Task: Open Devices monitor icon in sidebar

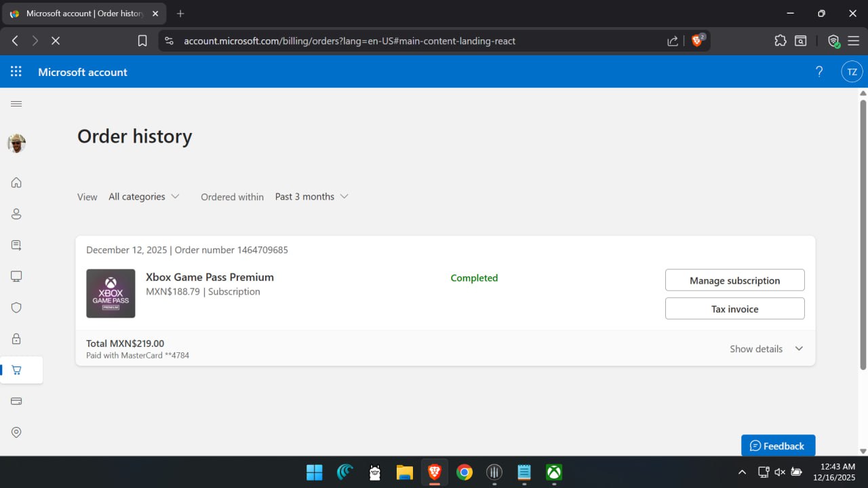Action: (x=16, y=276)
